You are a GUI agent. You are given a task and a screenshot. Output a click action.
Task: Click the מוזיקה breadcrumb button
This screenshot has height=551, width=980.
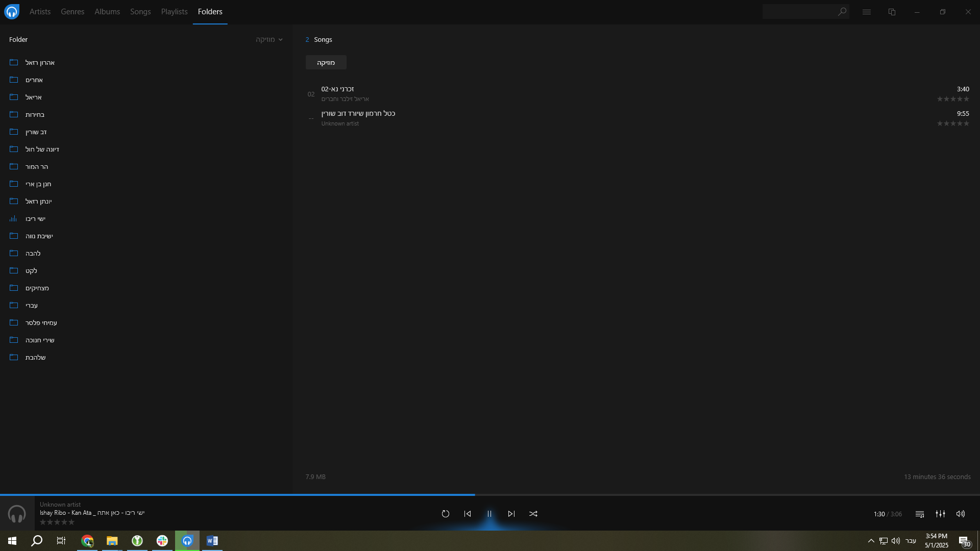(x=326, y=62)
